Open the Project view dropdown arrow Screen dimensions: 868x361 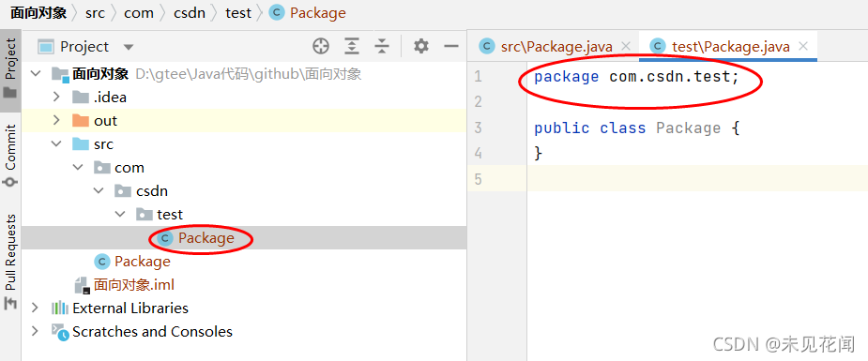click(129, 48)
